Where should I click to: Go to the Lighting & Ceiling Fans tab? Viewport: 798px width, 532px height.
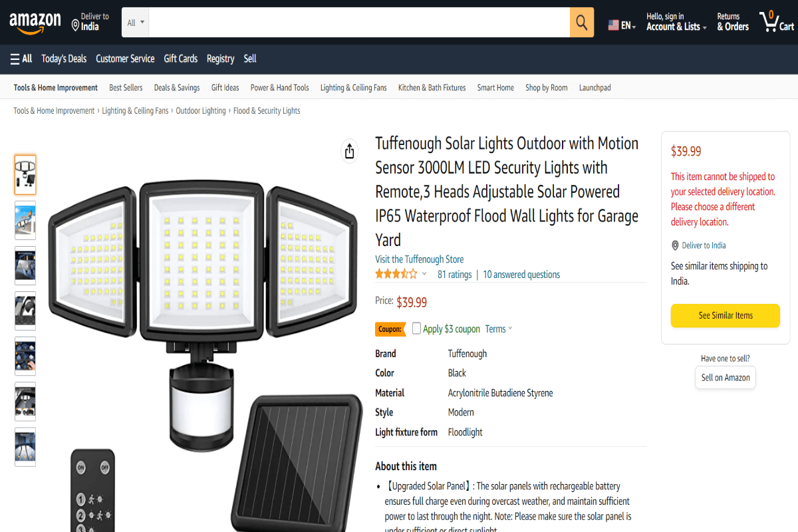(x=353, y=88)
